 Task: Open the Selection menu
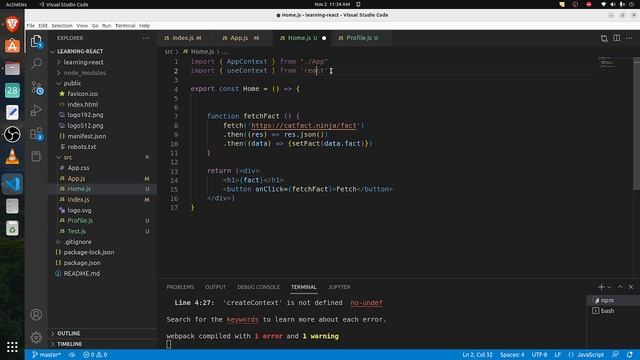62,25
